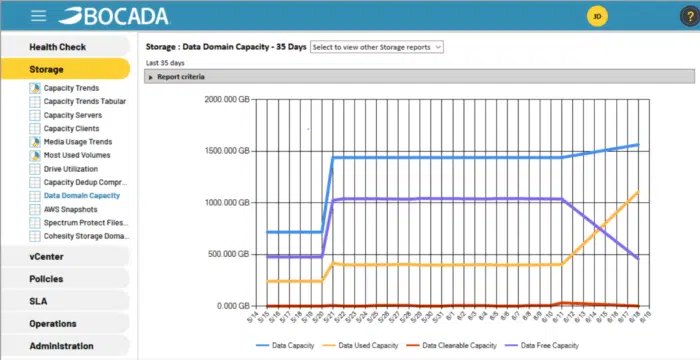Open the other Storage reports dropdown
The image size is (700, 360).
click(377, 47)
